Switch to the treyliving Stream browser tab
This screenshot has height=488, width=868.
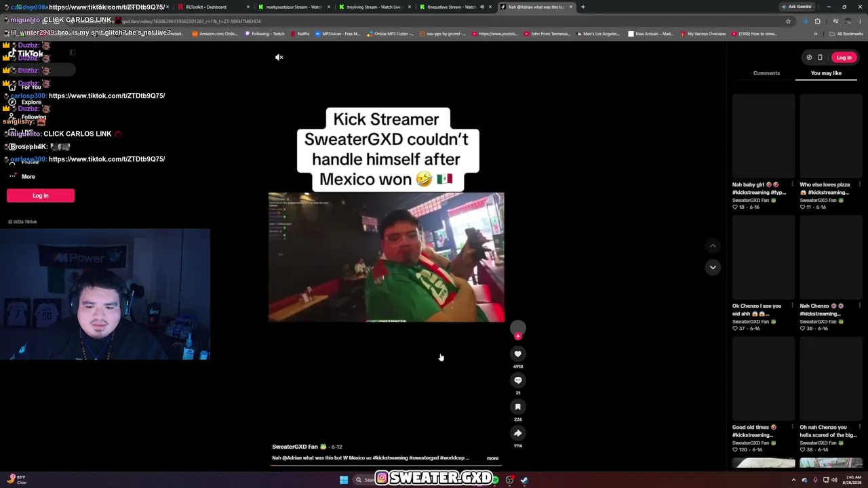pyautogui.click(x=375, y=7)
